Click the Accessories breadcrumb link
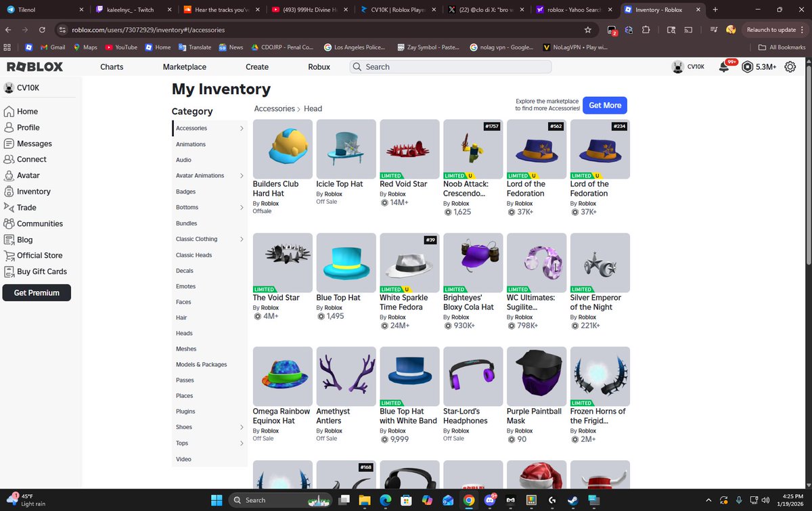Image resolution: width=812 pixels, height=511 pixels. pos(275,109)
